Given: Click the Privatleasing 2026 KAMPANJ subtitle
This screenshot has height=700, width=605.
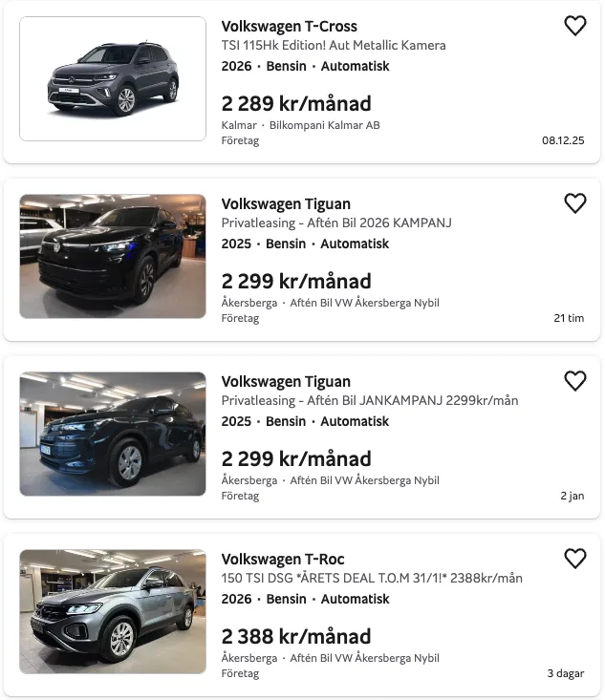Looking at the screenshot, I should [x=336, y=223].
